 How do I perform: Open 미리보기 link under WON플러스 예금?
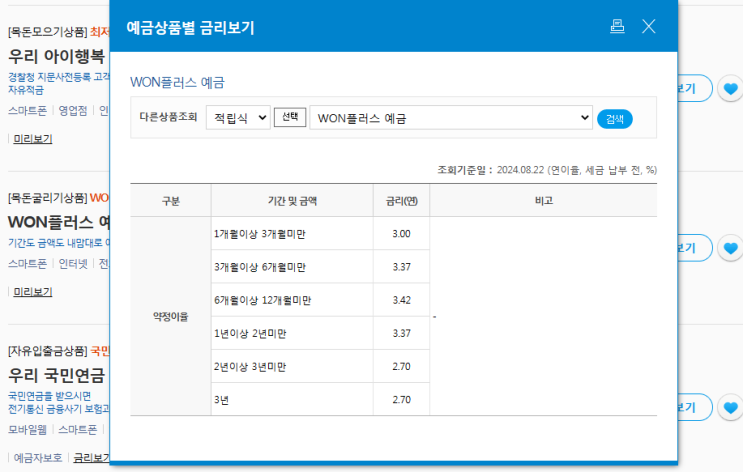coord(33,292)
